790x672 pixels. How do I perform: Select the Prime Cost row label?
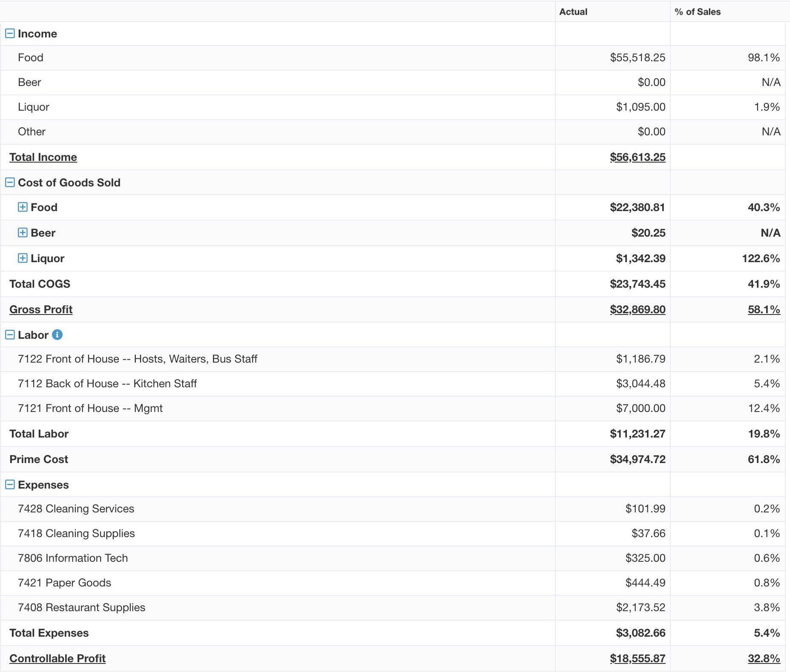coord(39,459)
